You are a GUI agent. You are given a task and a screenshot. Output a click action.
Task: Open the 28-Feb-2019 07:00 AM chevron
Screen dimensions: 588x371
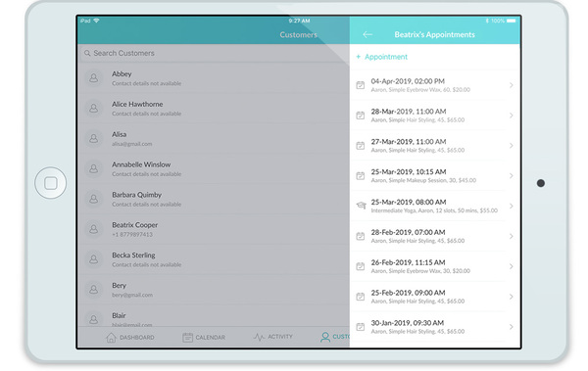coord(512,236)
